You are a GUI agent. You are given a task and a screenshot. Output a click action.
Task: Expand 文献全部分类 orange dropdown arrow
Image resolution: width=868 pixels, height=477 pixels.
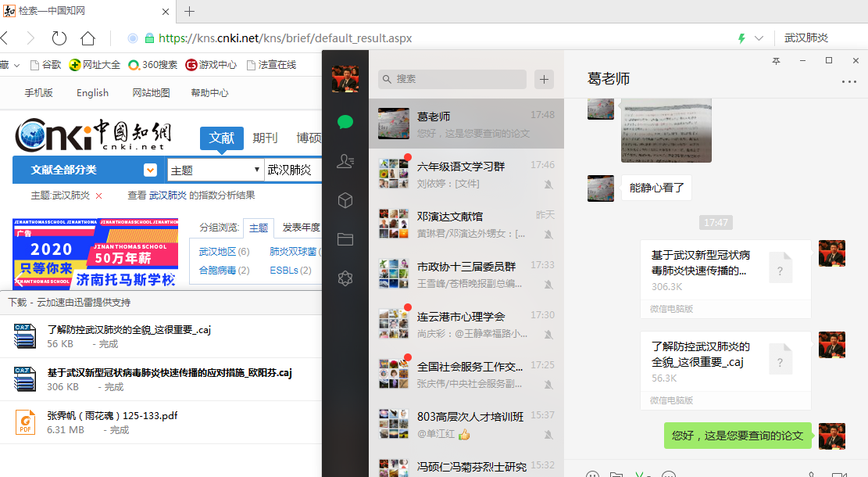(x=150, y=170)
